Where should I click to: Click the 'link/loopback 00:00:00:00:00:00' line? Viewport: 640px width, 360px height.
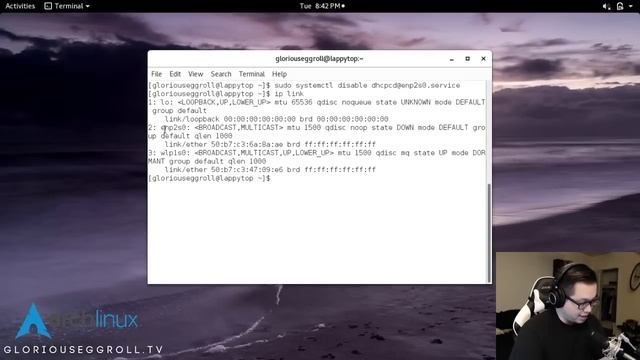click(x=276, y=119)
